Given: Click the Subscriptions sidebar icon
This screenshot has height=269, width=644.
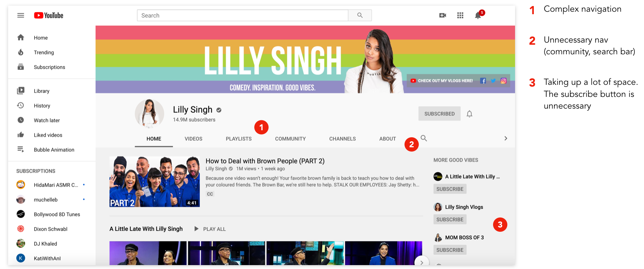Looking at the screenshot, I should (21, 67).
